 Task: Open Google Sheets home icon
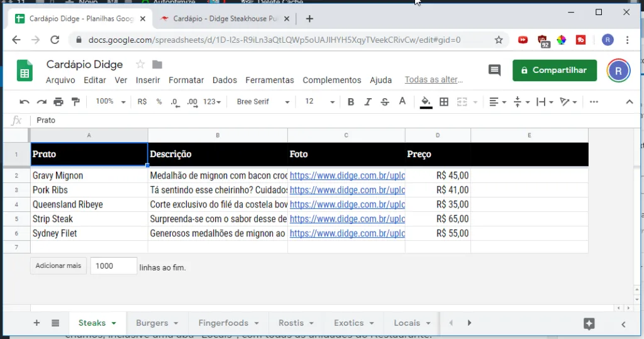25,70
